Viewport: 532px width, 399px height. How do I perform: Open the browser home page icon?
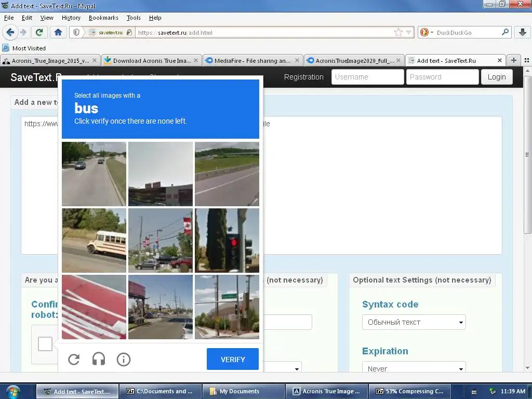click(x=58, y=32)
